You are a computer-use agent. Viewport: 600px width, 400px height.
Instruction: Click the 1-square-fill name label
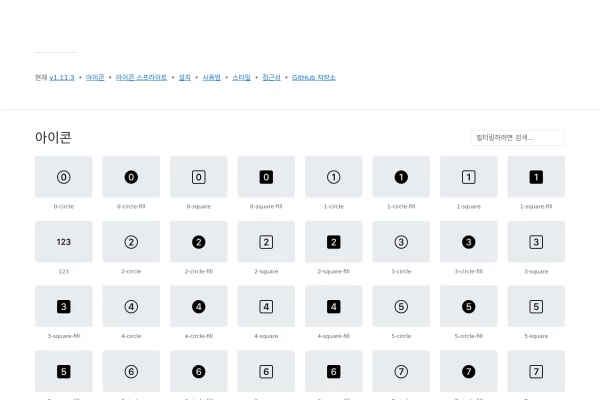pyautogui.click(x=536, y=206)
